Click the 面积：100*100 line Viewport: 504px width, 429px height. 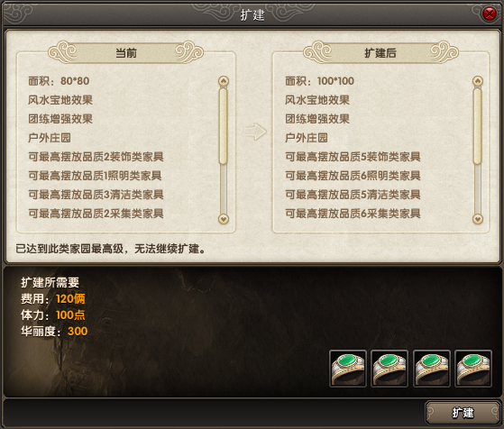click(x=319, y=81)
